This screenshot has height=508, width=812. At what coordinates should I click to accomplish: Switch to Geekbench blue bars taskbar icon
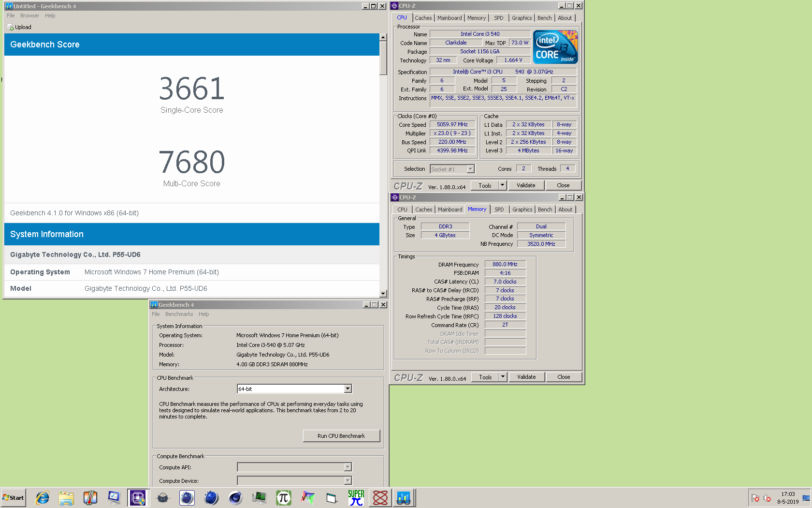404,497
